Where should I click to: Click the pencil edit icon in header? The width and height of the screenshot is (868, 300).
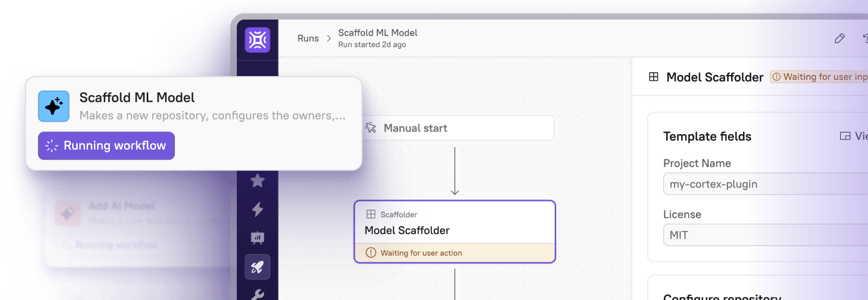coord(839,38)
